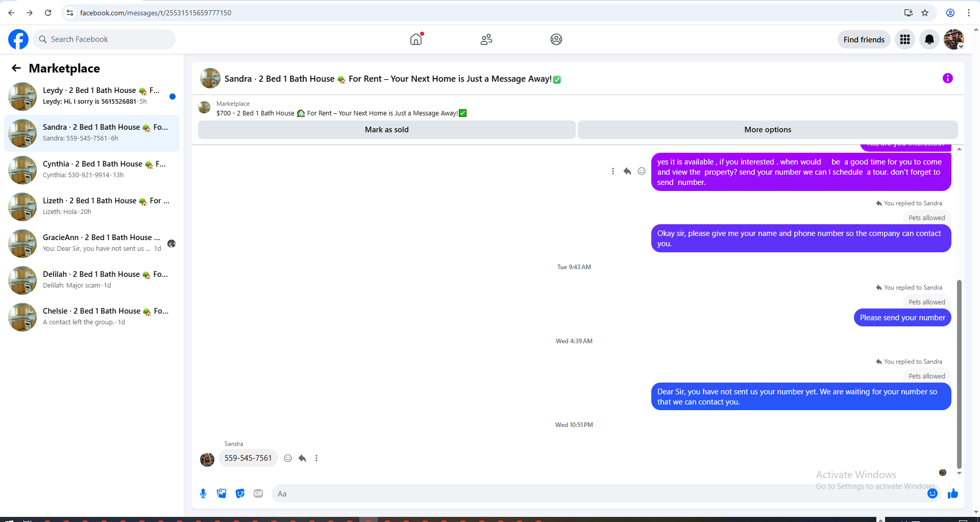Click Sandra's avatar beside phone number message
The width and height of the screenshot is (980, 522).
click(207, 459)
